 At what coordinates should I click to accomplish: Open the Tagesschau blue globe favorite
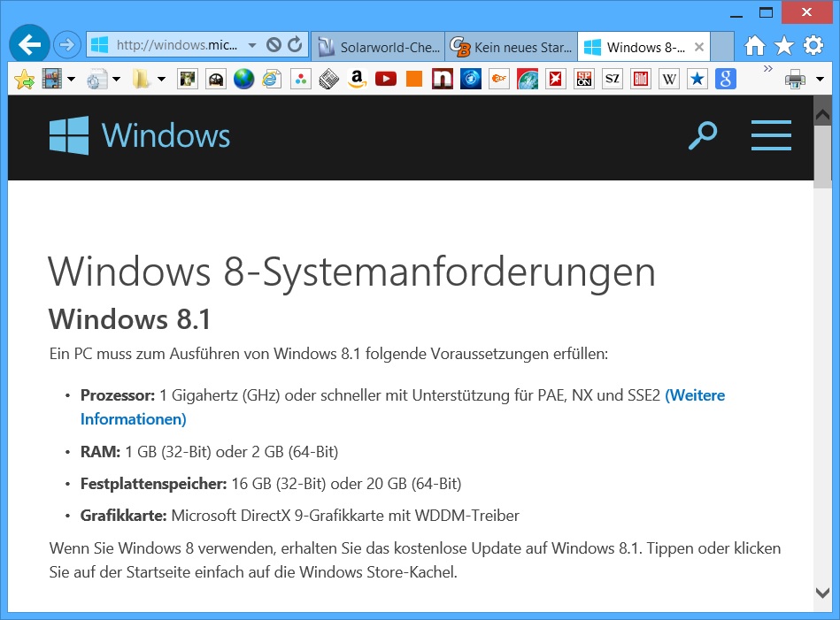coord(471,80)
